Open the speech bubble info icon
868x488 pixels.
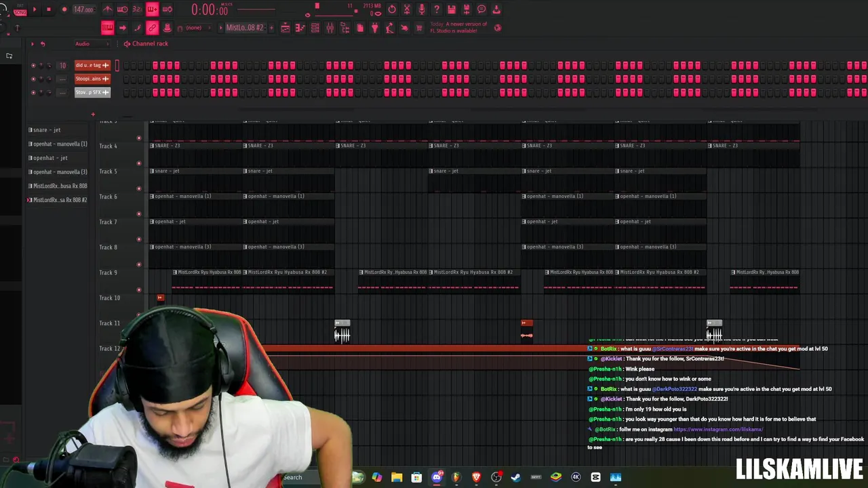point(481,9)
